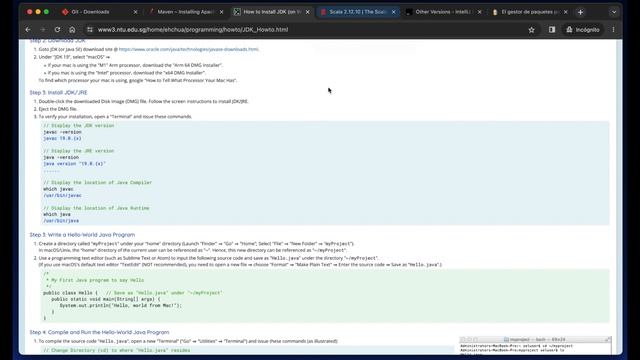This screenshot has height=360, width=640.
Task: Select the How to Install JDK tab
Action: tap(272, 12)
